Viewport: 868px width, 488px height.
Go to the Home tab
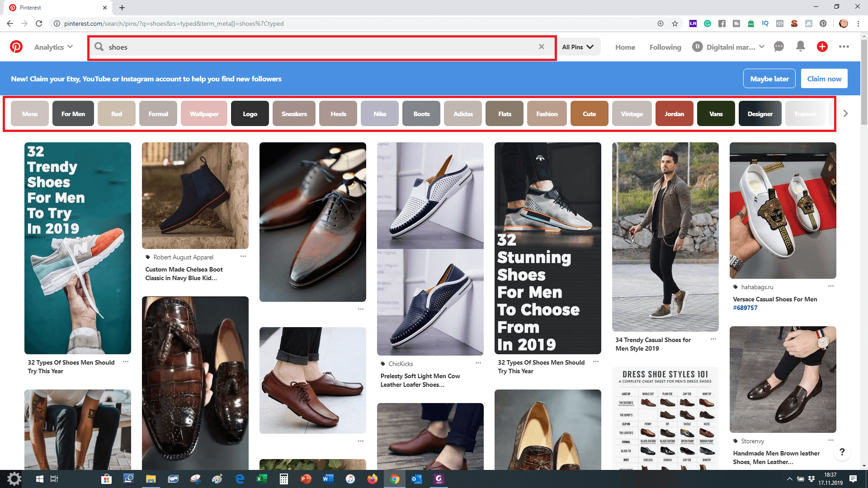(625, 47)
